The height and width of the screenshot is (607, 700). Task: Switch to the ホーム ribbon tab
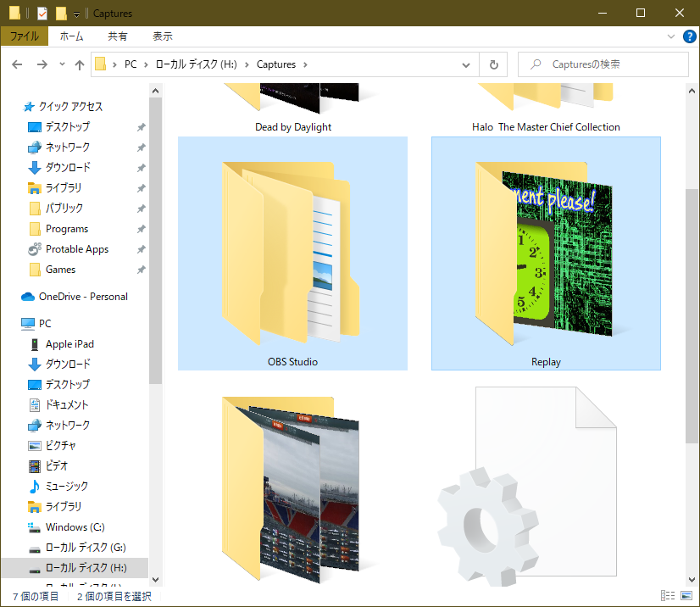pos(71,36)
